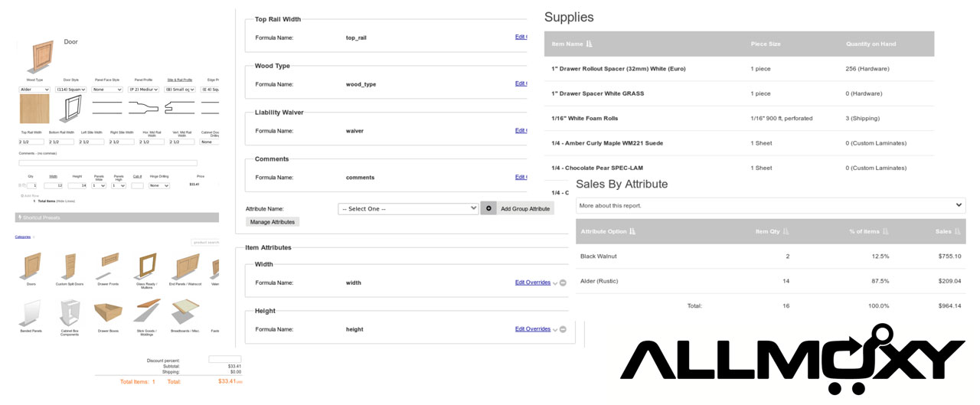Image resolution: width=980 pixels, height=405 pixels.
Task: Open the Glass Ready / Mullions category
Action: coord(145,266)
